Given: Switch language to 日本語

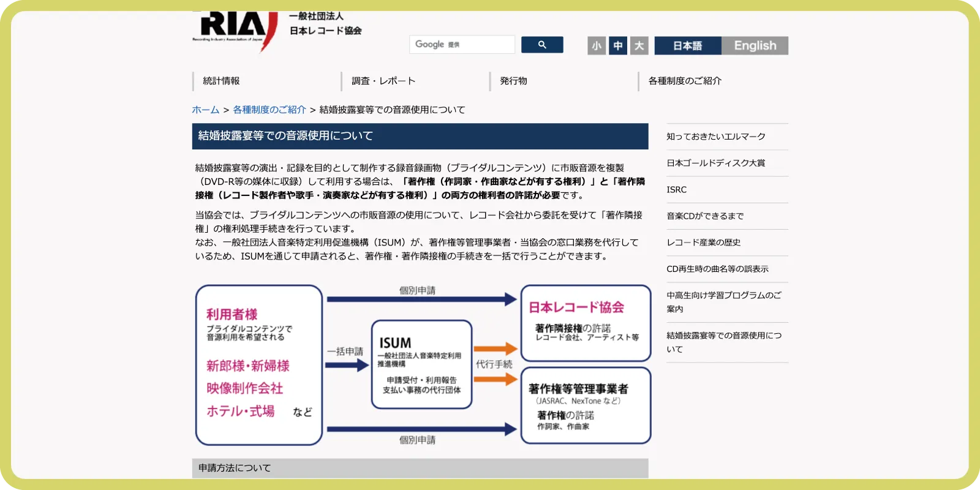Looking at the screenshot, I should pos(688,46).
